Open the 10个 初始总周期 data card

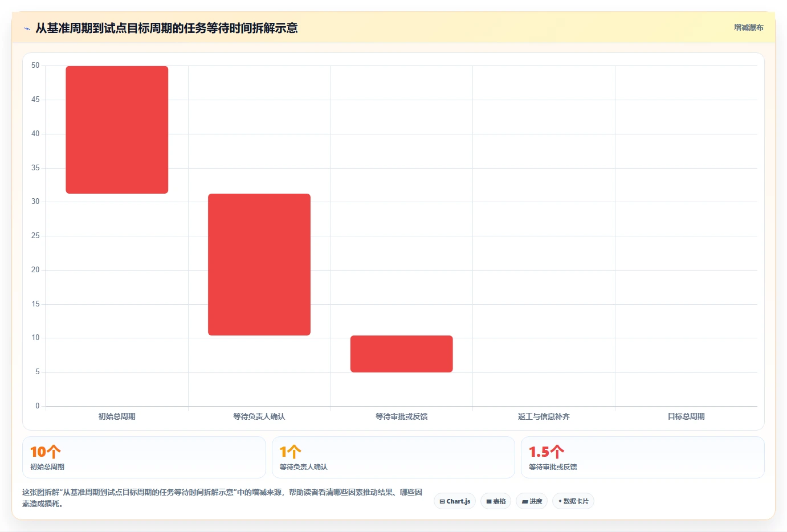click(x=144, y=457)
